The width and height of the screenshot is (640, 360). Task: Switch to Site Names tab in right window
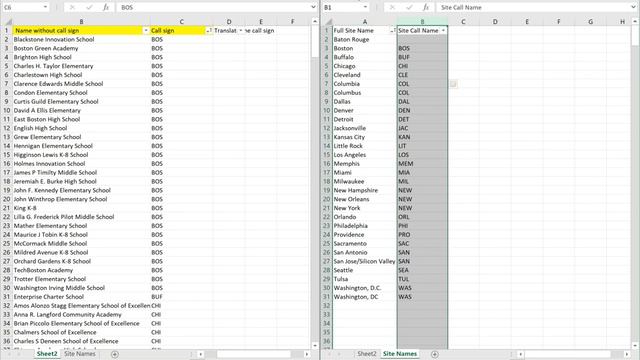[400, 354]
